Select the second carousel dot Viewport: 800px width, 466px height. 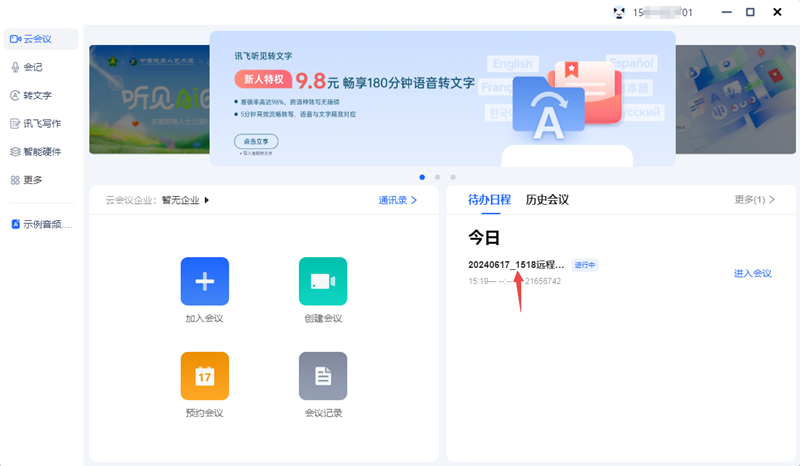(437, 177)
